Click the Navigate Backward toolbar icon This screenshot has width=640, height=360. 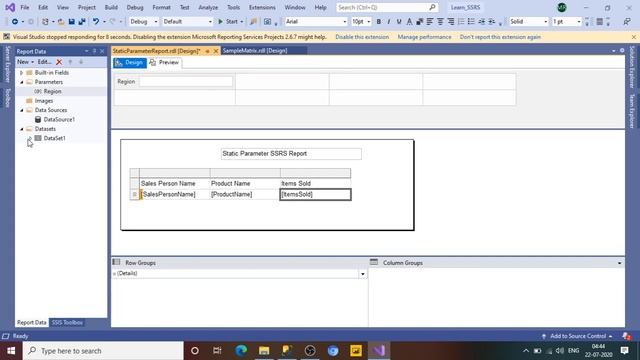tap(15, 22)
